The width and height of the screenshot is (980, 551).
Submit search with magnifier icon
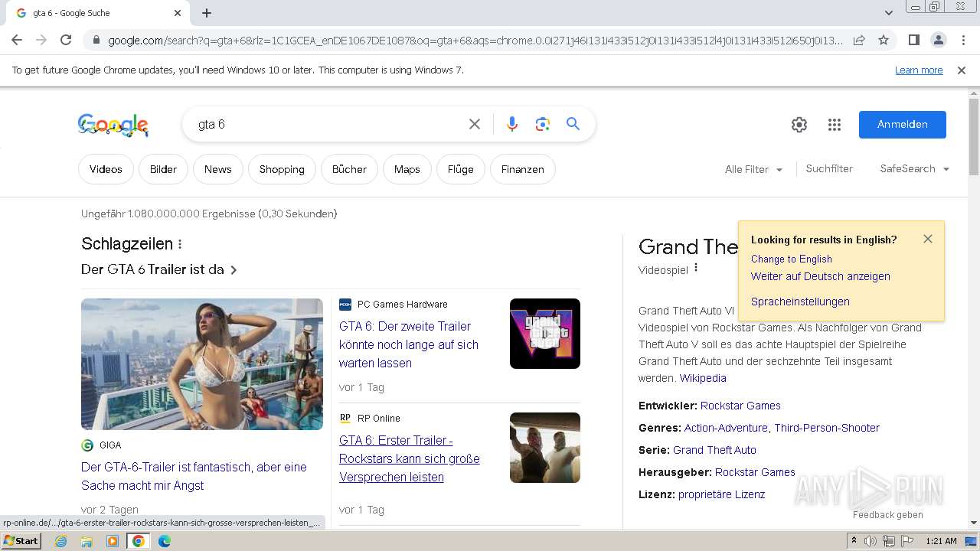point(573,124)
